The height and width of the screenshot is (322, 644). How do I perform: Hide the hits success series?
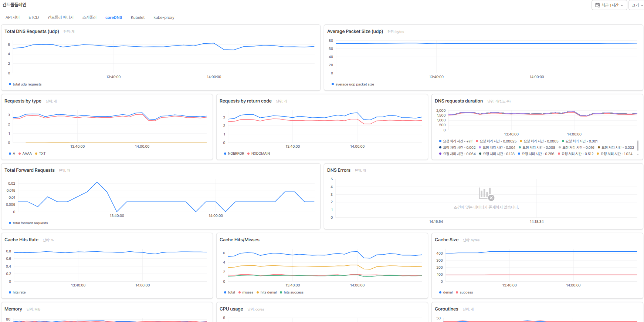(292, 292)
